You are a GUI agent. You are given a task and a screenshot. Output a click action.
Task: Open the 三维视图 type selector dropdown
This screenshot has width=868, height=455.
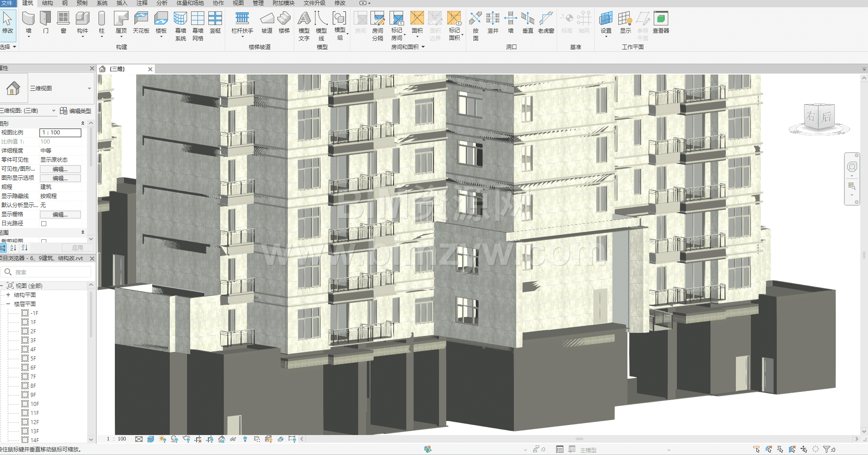click(89, 89)
